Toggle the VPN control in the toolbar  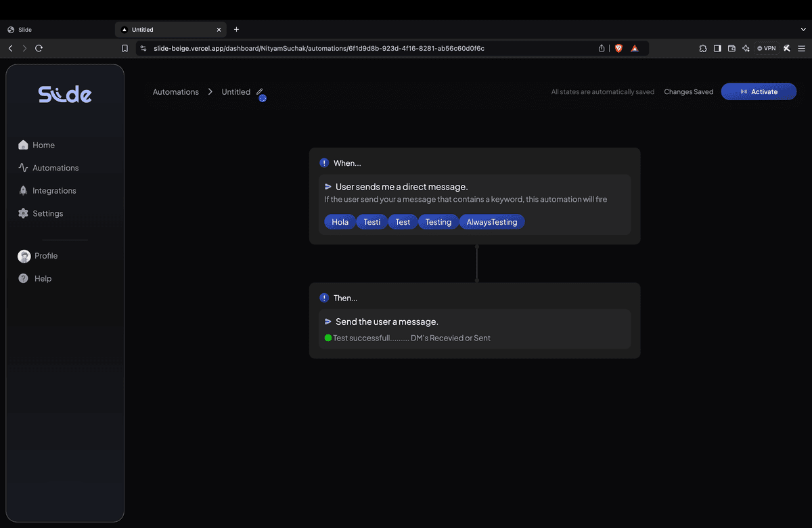click(x=765, y=48)
